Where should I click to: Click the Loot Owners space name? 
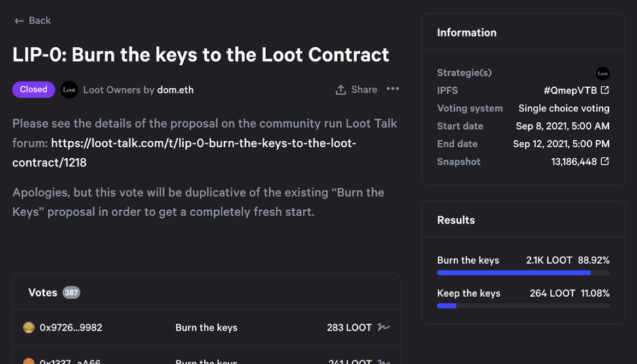(x=111, y=90)
